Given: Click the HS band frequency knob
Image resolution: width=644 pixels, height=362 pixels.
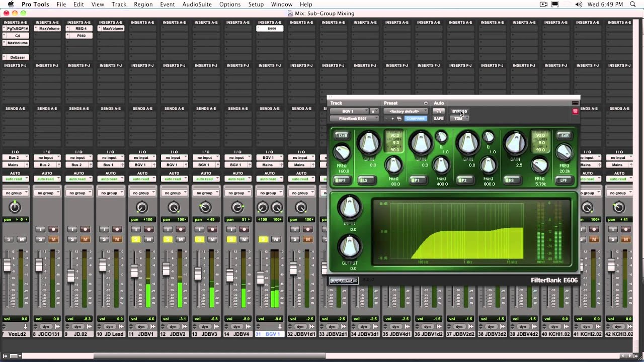Looking at the screenshot, I should tap(539, 165).
